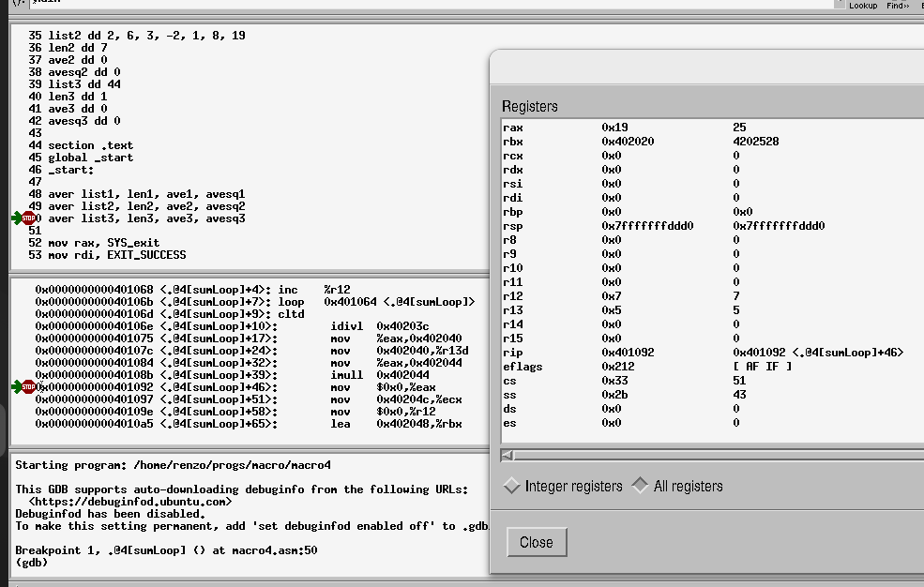
Task: Close the Registers dialog with Close button
Action: tap(537, 542)
